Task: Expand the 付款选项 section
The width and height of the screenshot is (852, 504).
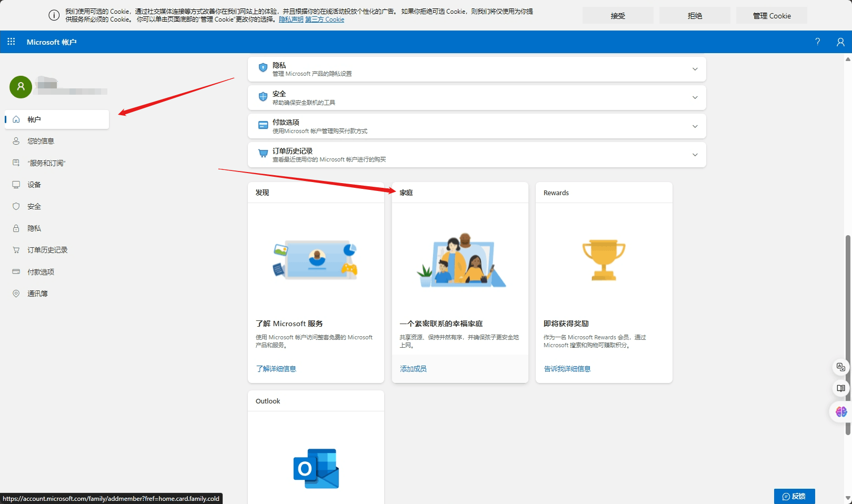Action: point(695,126)
